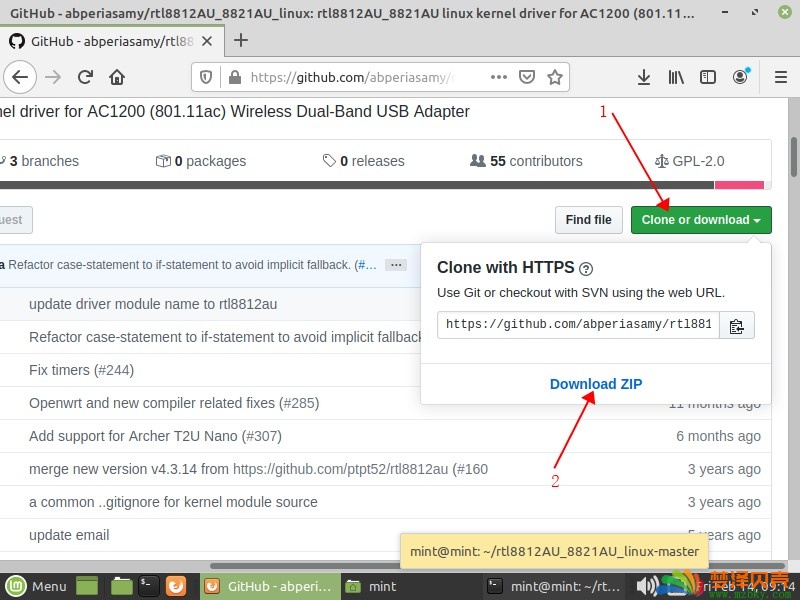Viewport: 800px width, 600px height.
Task: Open 'Openwrt and new compiler related fixes' commit
Action: [174, 403]
